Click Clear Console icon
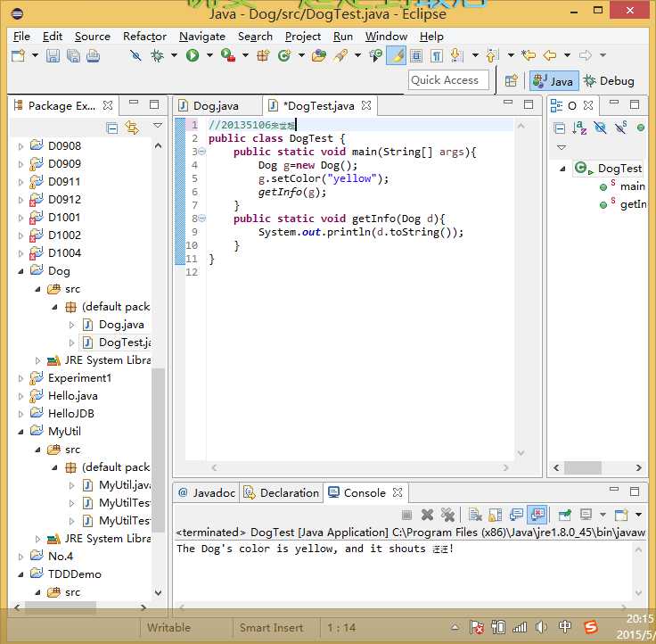 click(475, 515)
